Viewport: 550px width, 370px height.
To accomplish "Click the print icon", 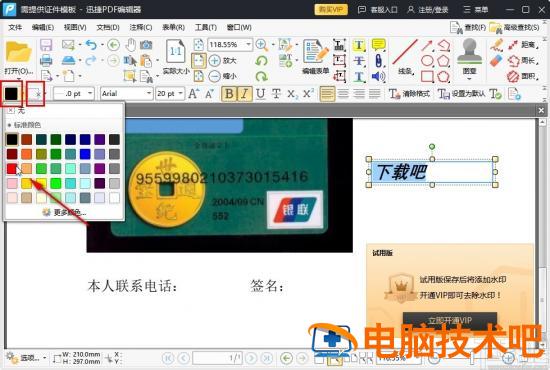I will tap(46, 60).
